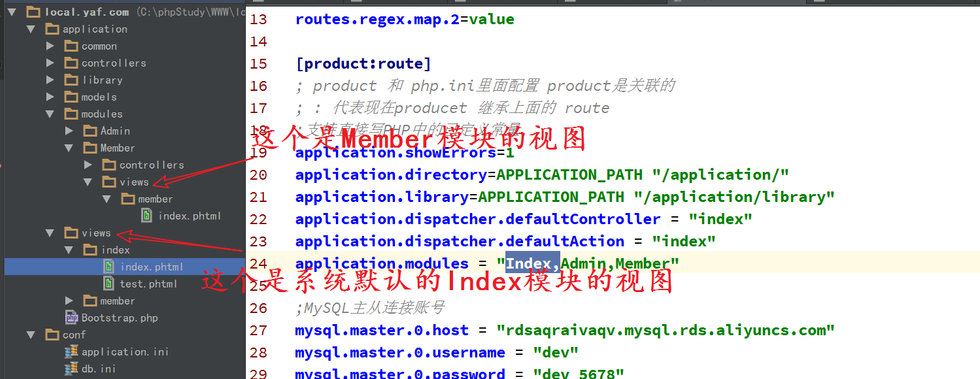Screen dimensions: 980x379
Task: Click the Bootstrap.php file icon
Action: click(x=71, y=318)
